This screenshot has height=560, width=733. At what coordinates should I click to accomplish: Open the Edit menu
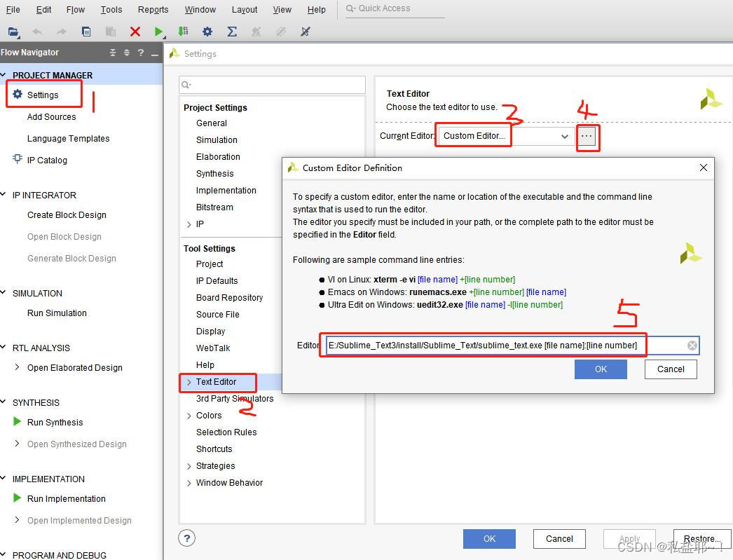(43, 9)
